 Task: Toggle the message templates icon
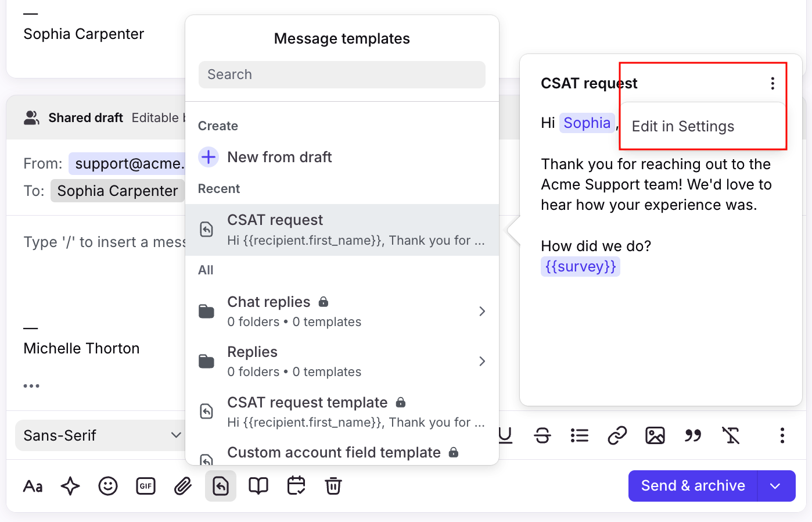tap(221, 486)
